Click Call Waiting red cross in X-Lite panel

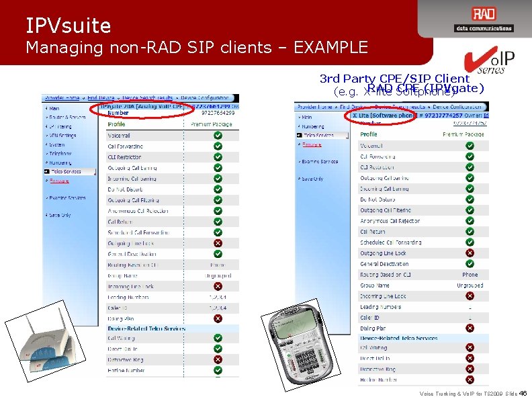coord(470,347)
